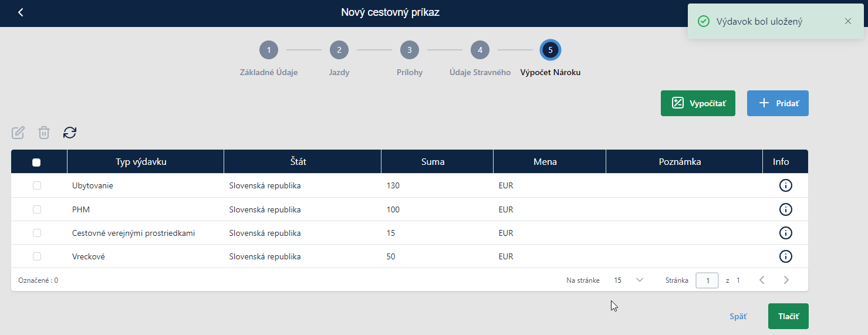Go to the previous table page

pos(762,280)
